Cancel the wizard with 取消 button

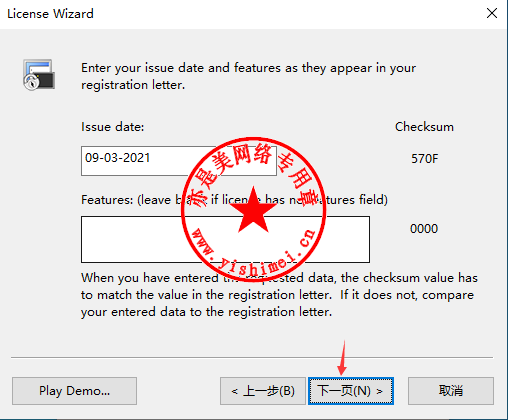pos(451,391)
